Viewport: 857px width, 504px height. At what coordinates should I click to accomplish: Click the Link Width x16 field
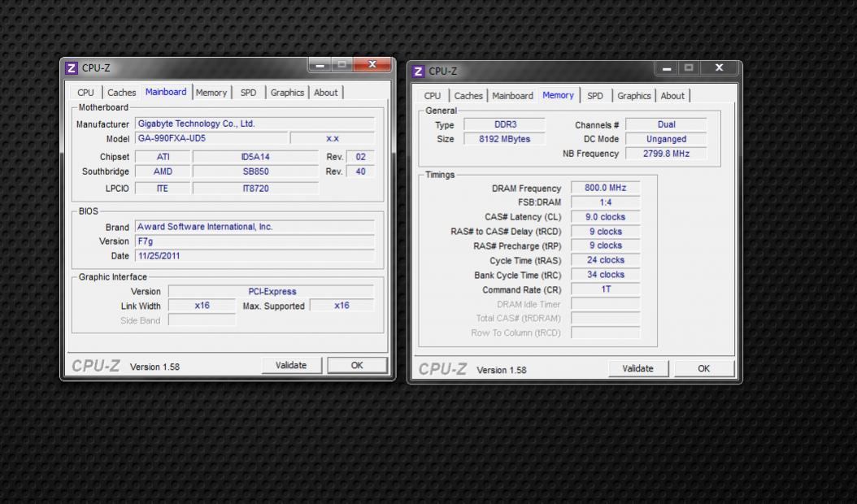click(202, 306)
